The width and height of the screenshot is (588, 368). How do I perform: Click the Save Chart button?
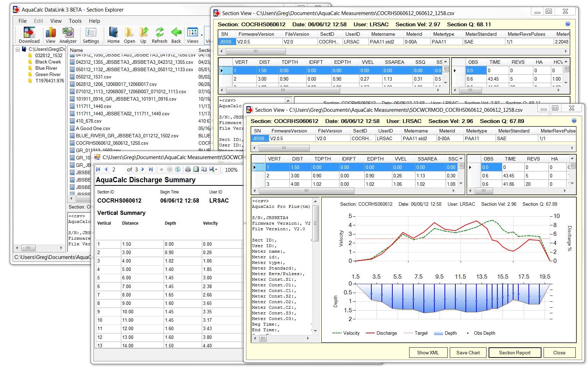coord(468,353)
